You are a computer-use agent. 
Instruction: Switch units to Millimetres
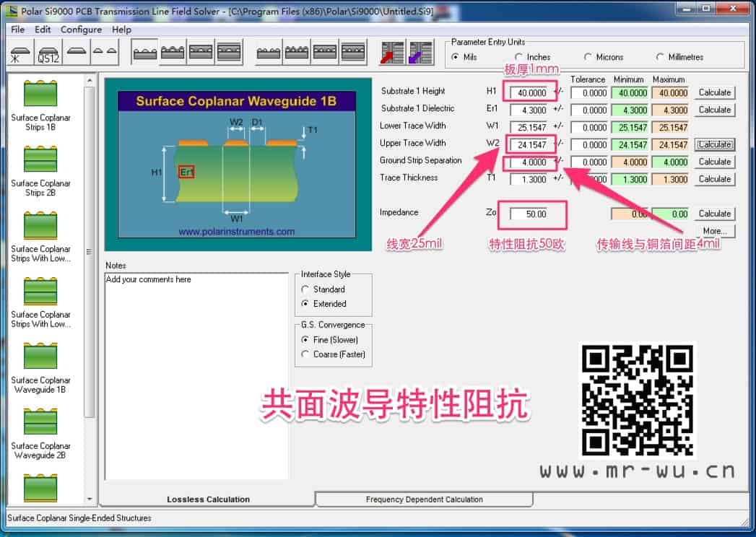[661, 57]
